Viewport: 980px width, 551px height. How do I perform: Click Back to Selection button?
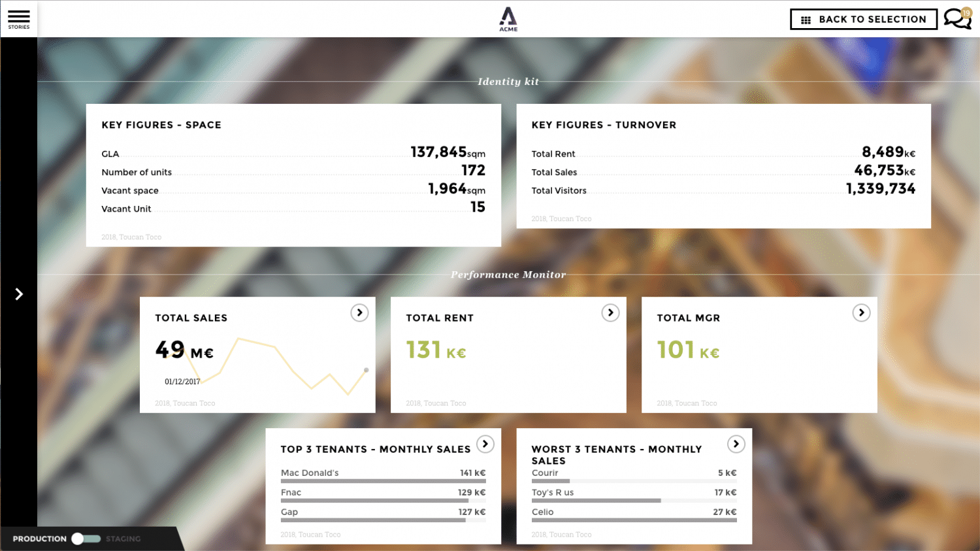pos(863,20)
